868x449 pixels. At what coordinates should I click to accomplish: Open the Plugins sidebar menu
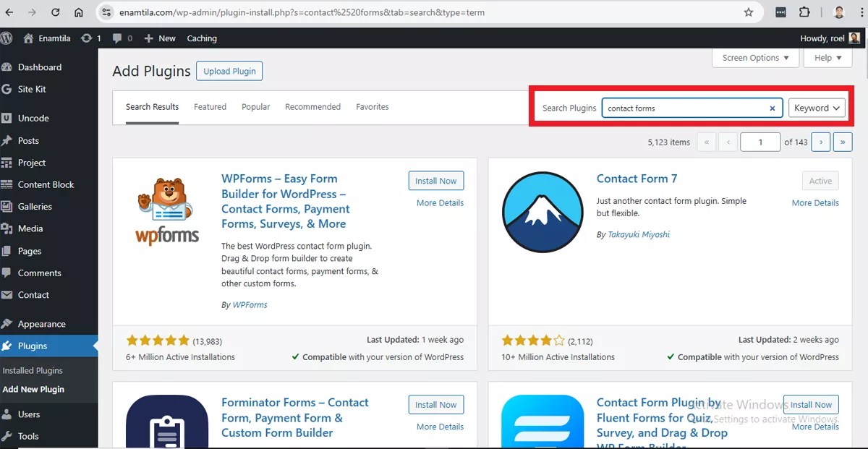click(x=48, y=346)
